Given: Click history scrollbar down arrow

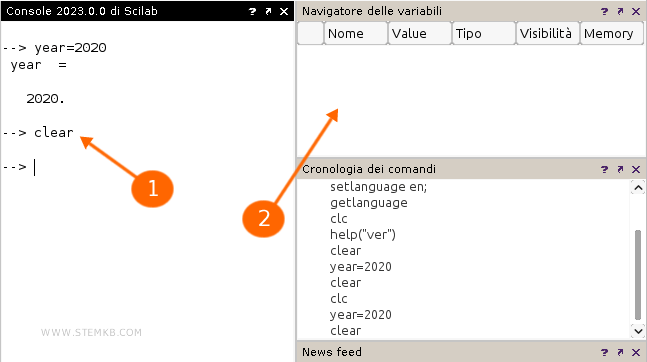Looking at the screenshot, I should (638, 331).
